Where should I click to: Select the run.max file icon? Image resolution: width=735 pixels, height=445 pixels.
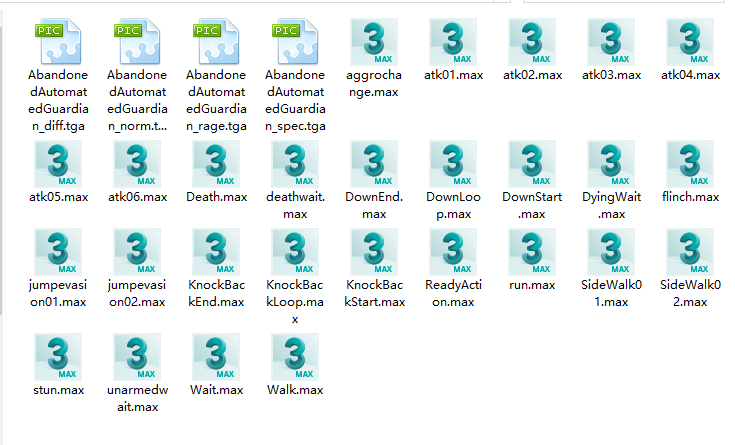[x=532, y=252]
